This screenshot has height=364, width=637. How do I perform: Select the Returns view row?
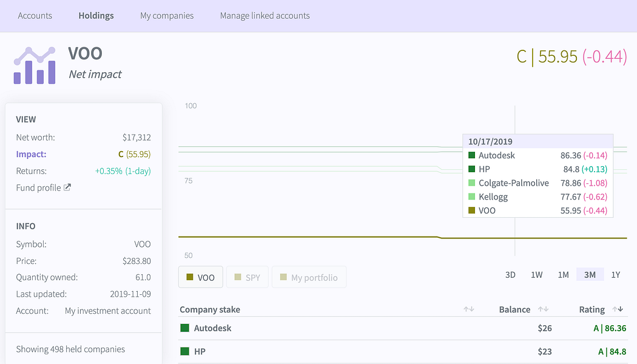click(83, 171)
